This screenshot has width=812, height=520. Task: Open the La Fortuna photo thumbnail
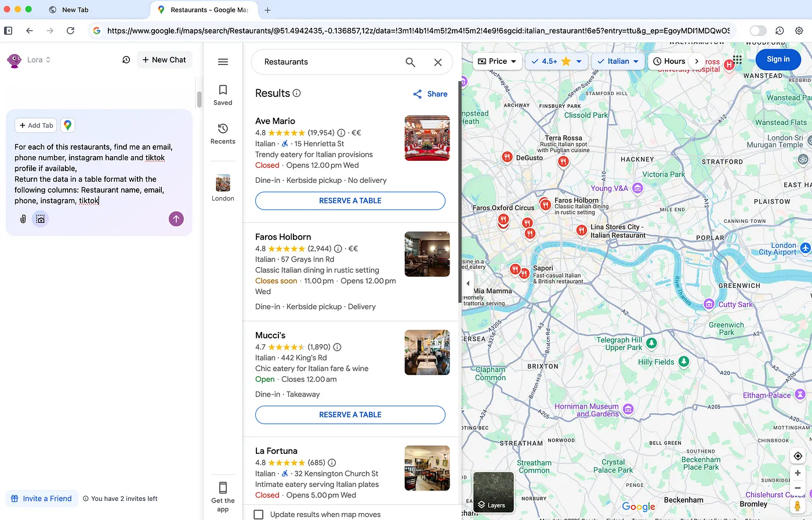[x=427, y=468]
